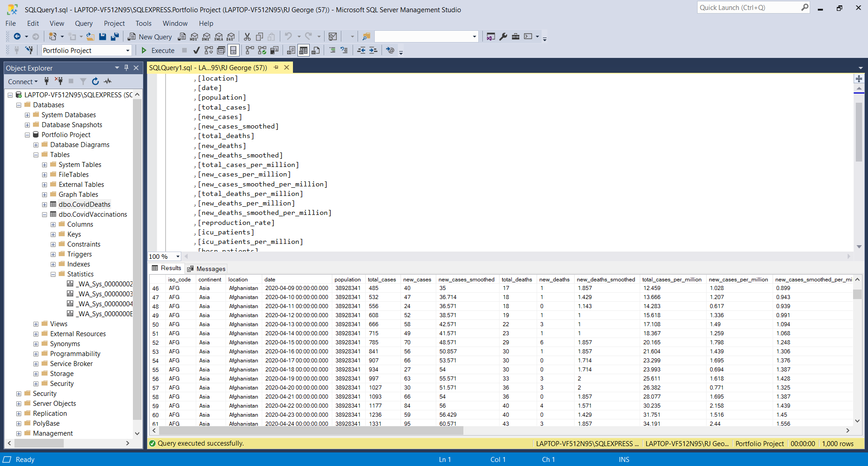Image resolution: width=868 pixels, height=466 pixels.
Task: Click Display Estimated Execution Plan icon
Action: 208,50
